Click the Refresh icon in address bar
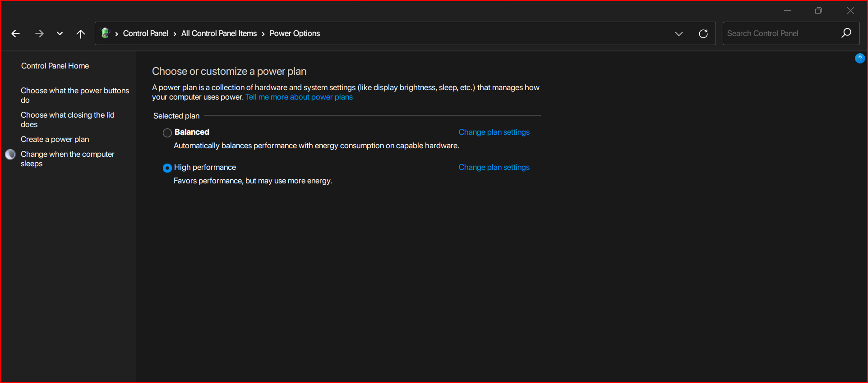 click(x=703, y=34)
